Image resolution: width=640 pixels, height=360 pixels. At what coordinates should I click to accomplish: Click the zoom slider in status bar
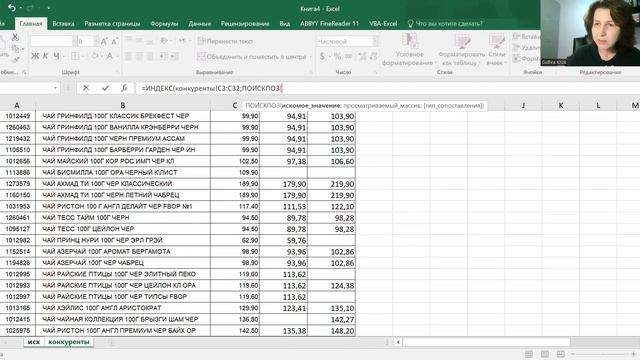tap(603, 354)
